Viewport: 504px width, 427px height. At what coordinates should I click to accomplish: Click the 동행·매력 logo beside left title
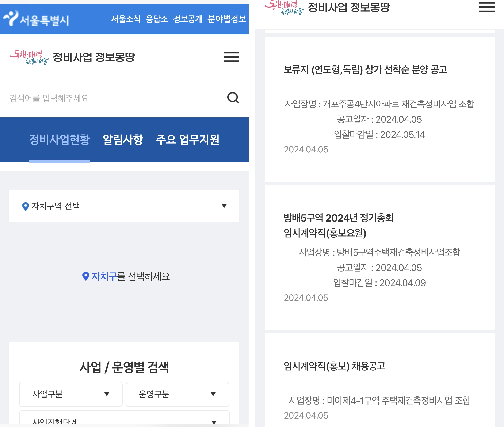point(29,57)
